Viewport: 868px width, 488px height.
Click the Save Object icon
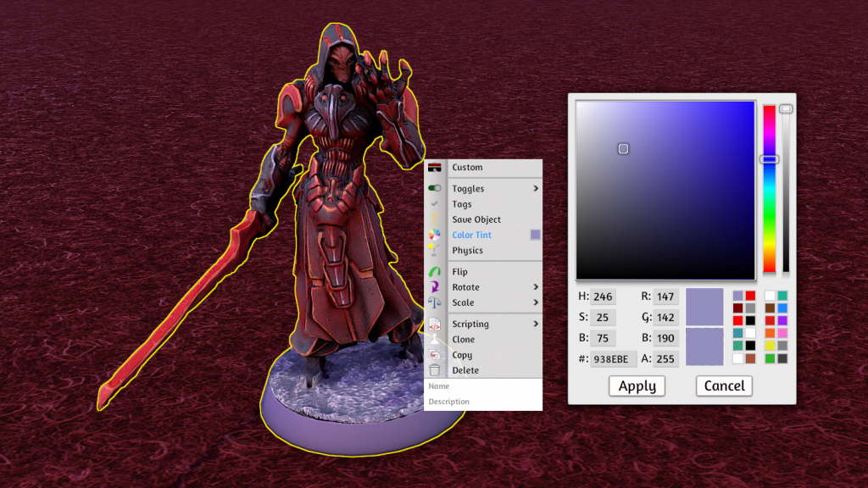click(435, 219)
